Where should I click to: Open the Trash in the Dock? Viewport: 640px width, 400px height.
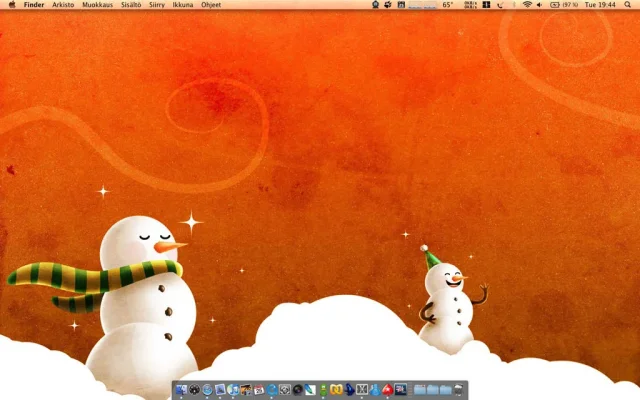[458, 389]
